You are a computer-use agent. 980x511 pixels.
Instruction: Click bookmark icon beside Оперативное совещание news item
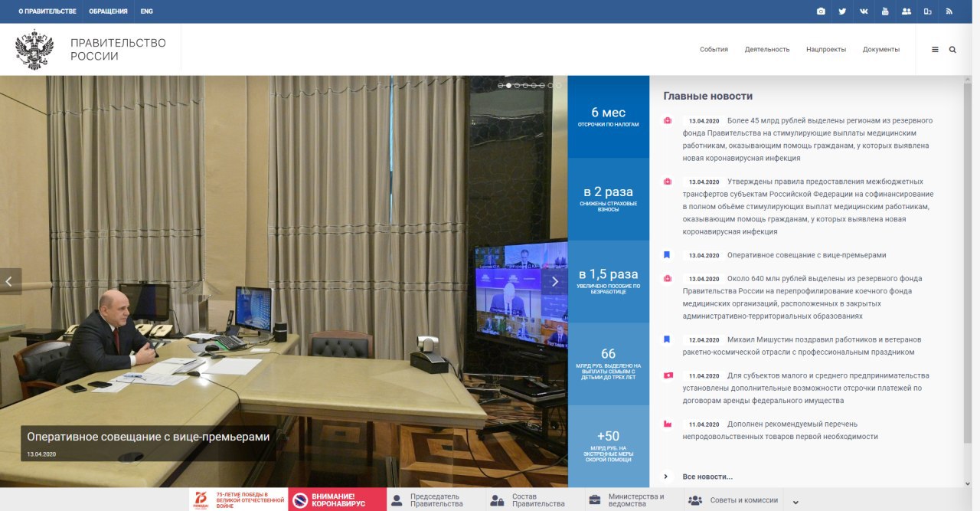point(667,254)
